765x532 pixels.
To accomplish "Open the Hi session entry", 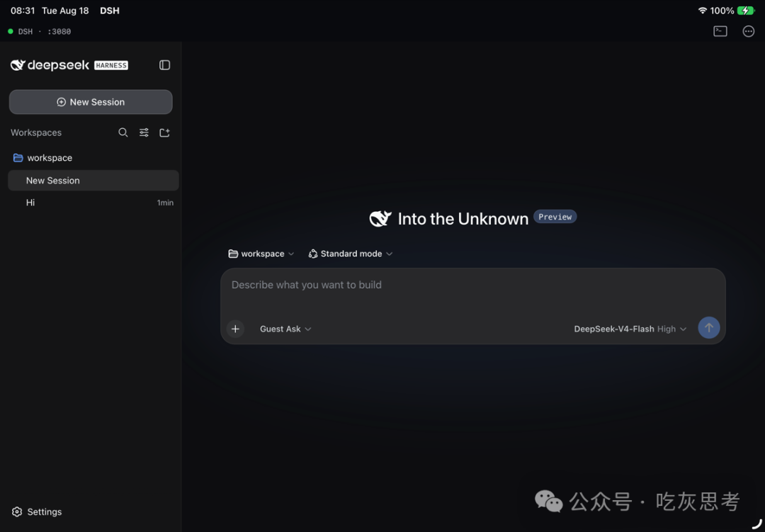I will (93, 203).
